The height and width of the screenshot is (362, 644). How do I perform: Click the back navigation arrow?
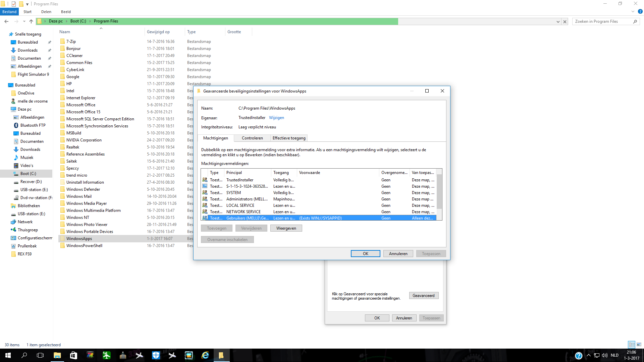tap(6, 21)
